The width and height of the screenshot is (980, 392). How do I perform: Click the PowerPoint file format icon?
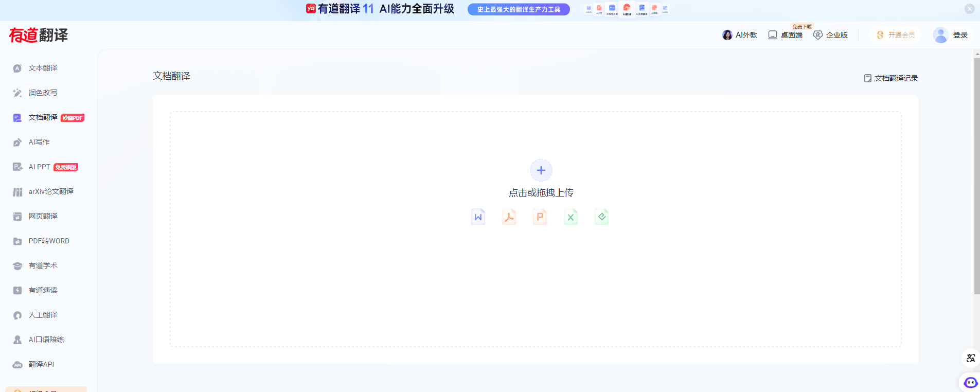[540, 217]
